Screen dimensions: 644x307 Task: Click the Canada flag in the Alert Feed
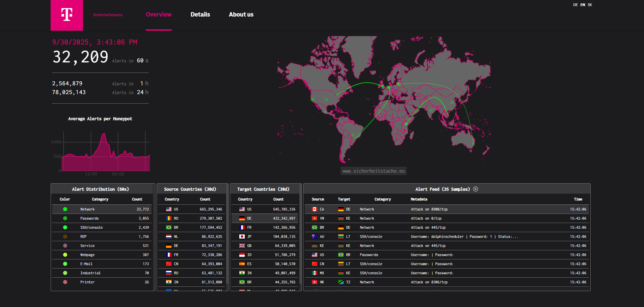click(x=315, y=209)
